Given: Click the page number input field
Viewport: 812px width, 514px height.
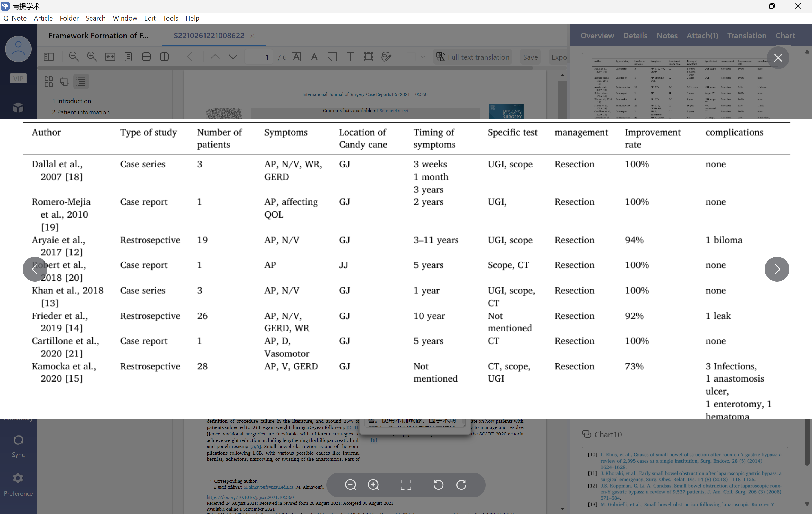Looking at the screenshot, I should click(259, 57).
